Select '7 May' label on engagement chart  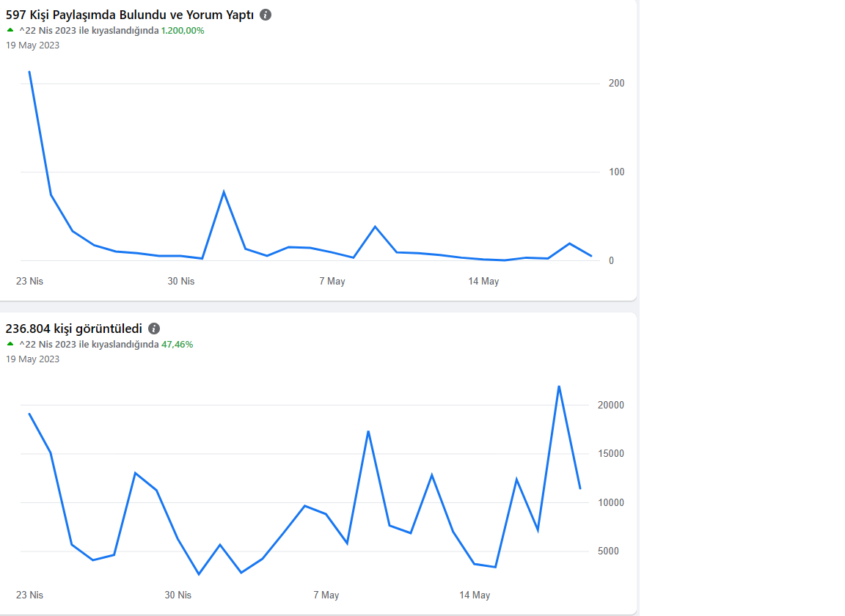coord(332,282)
